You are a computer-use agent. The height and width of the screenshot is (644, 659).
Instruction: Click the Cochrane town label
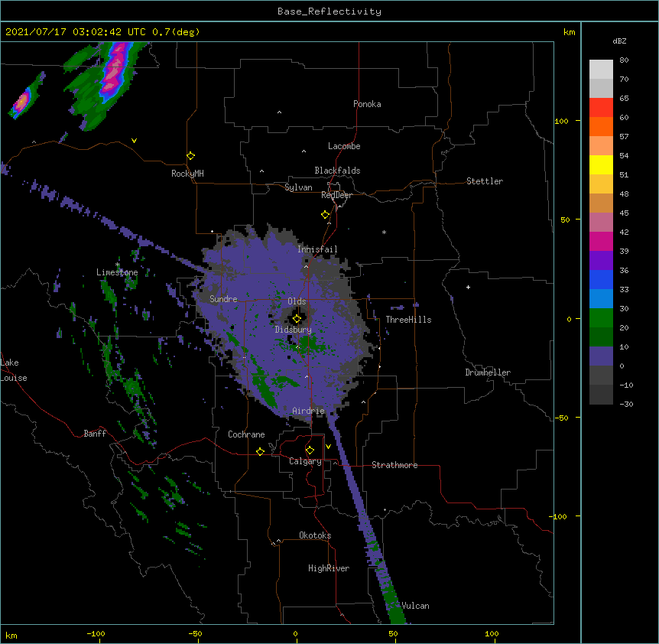(246, 434)
